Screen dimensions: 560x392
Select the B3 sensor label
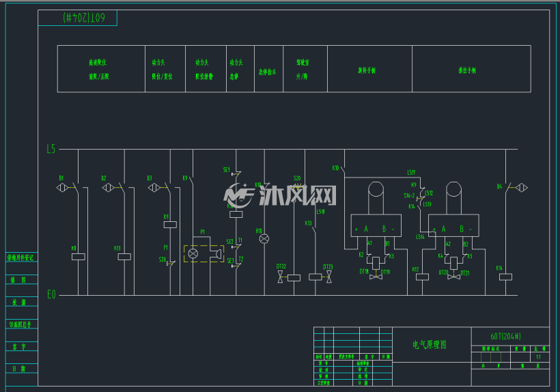point(150,178)
